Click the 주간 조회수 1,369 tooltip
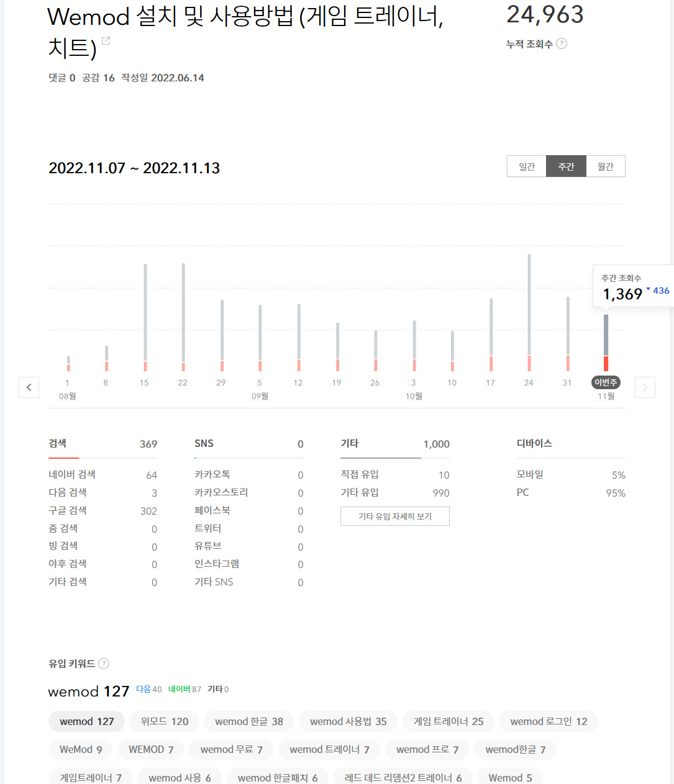Viewport: 674px width, 784px height. [x=634, y=287]
